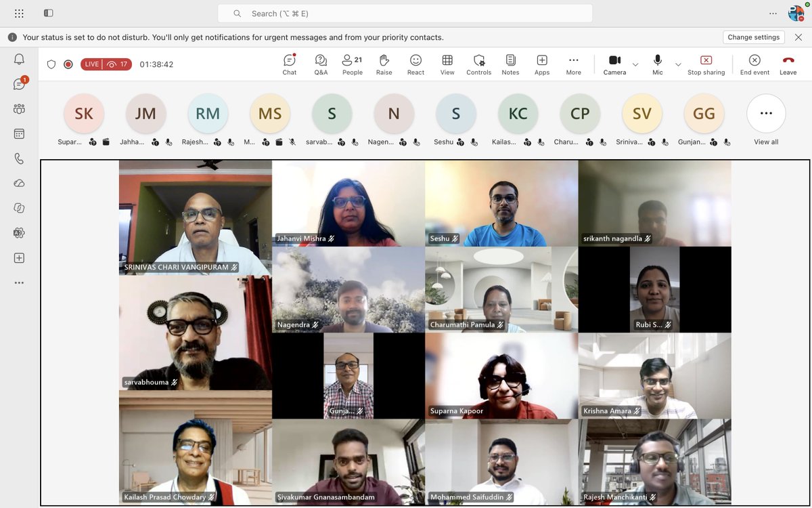Image resolution: width=812 pixels, height=508 pixels.
Task: Select the CP Charumathi participant avatar
Action: point(580,114)
